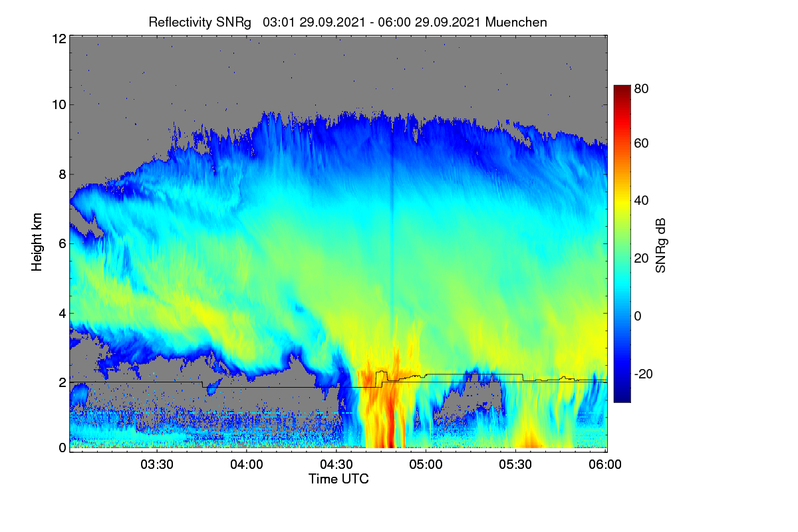Click the colorbar value '40'

click(642, 200)
